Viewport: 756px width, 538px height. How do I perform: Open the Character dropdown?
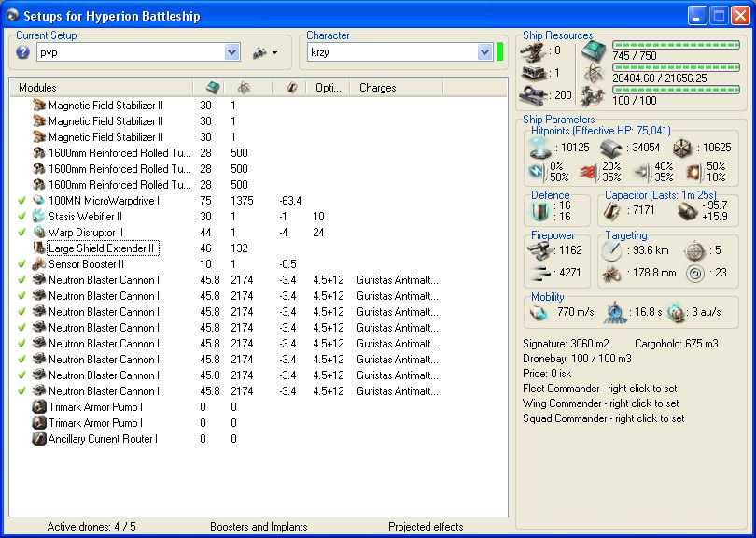(x=484, y=53)
